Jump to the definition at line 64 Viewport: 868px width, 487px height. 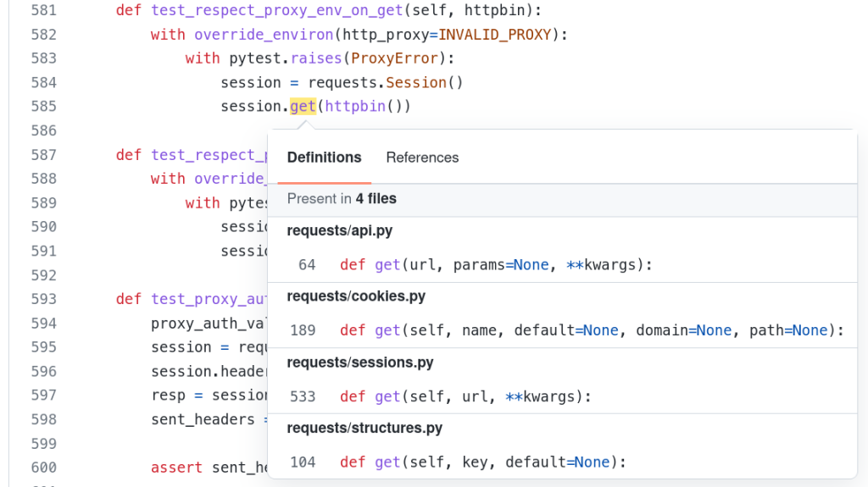pyautogui.click(x=496, y=265)
